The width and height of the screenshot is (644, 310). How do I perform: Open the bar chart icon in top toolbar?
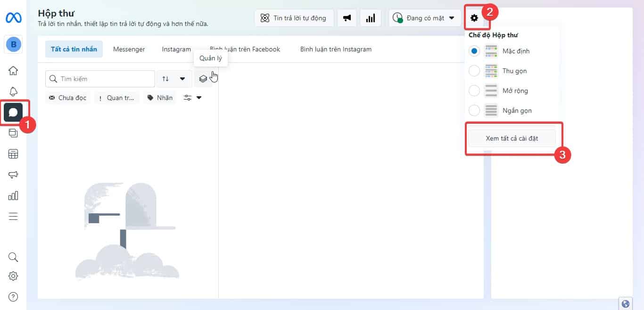click(x=371, y=18)
